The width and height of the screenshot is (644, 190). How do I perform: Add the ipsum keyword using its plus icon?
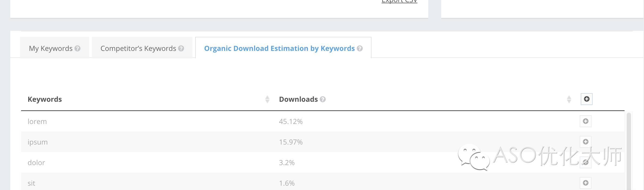pos(586,142)
